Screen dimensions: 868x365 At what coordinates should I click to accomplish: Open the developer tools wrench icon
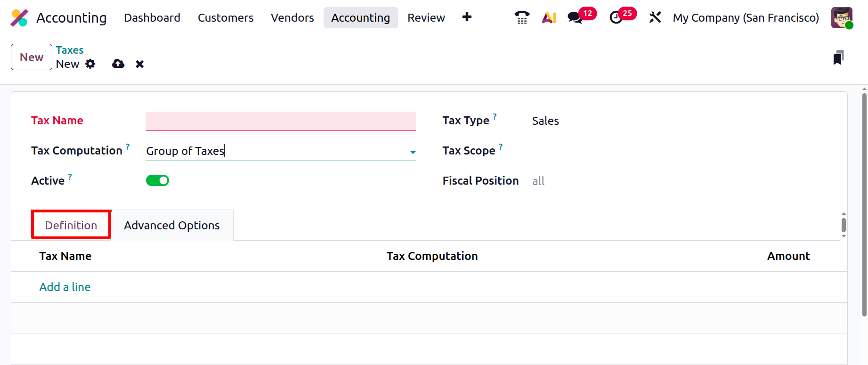[655, 17]
